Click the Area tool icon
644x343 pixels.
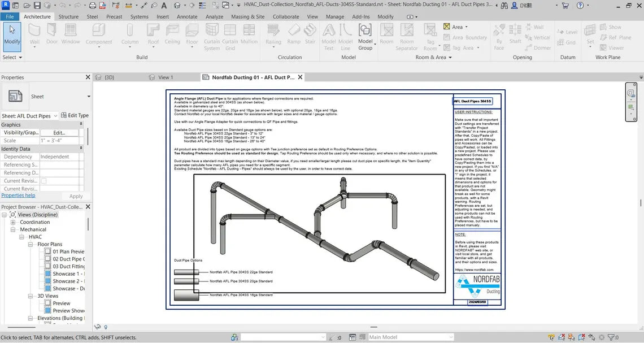447,27
